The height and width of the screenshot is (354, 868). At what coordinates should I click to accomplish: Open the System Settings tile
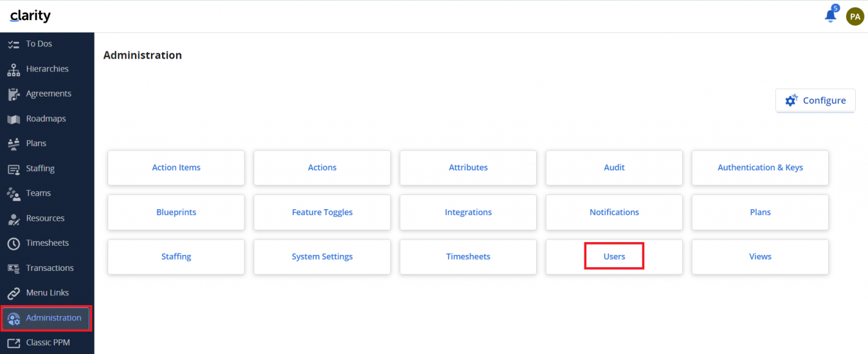[x=322, y=257]
